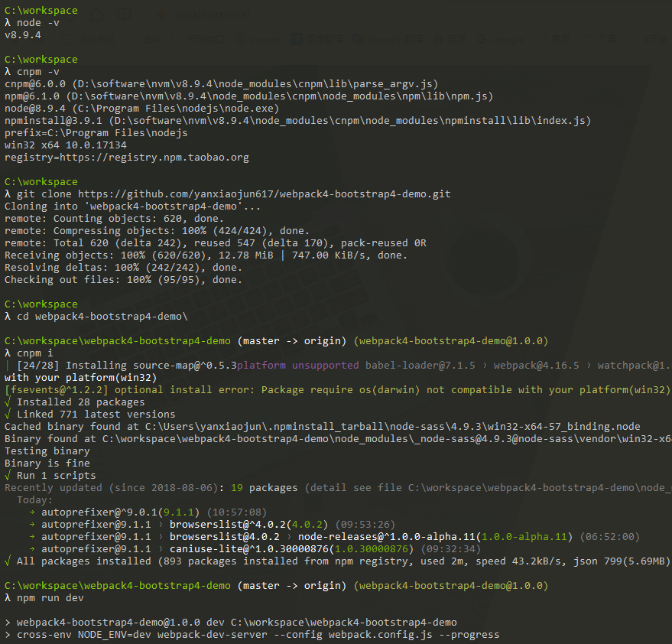Click 'Receiving objects: 100%' 12.78 MiB line
Viewport: 672px width, 644px height.
tap(206, 255)
